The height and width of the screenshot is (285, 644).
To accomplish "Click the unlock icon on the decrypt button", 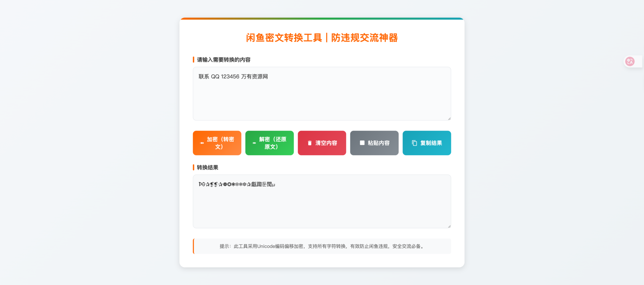I will click(x=254, y=143).
